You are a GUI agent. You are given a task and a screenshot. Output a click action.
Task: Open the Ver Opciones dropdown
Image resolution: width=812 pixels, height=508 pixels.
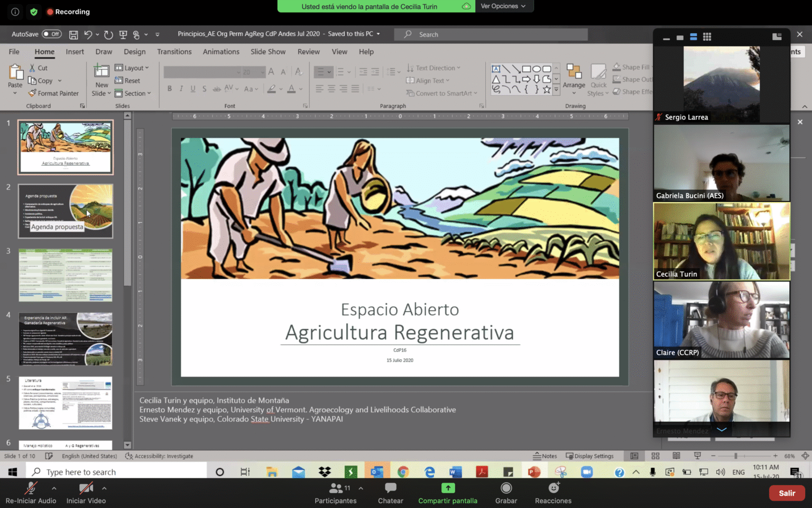click(503, 6)
